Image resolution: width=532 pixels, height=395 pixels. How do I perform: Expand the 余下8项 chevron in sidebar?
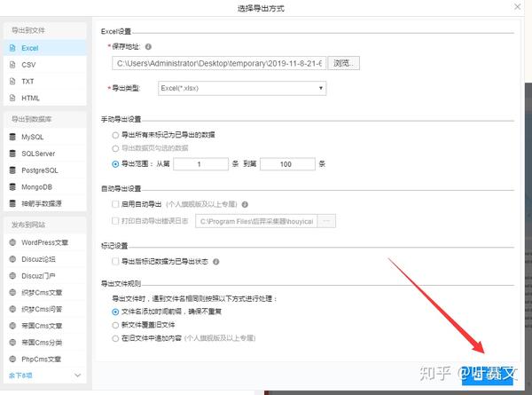coord(78,375)
